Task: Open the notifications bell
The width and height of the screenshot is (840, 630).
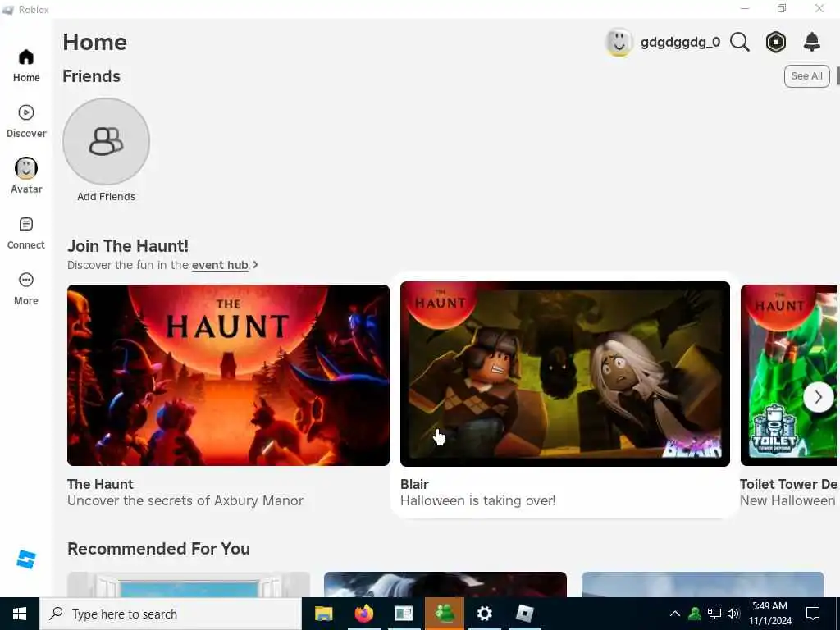Action: (812, 42)
